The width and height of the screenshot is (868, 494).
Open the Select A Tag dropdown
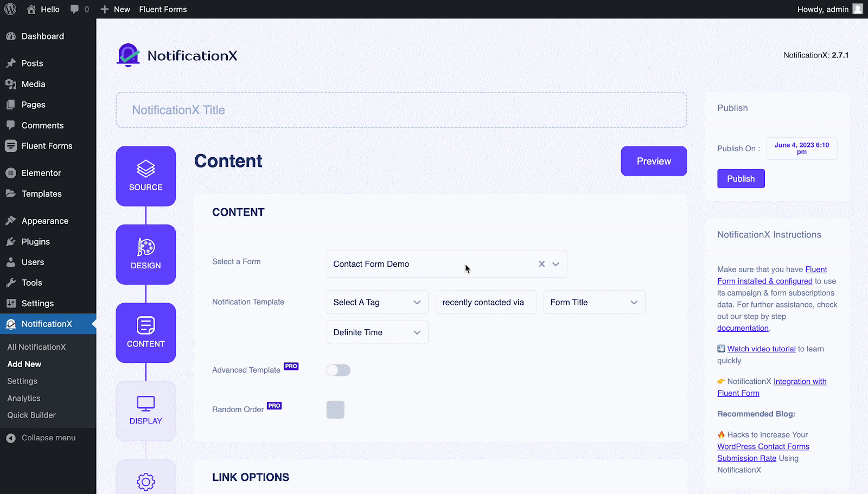pos(378,302)
